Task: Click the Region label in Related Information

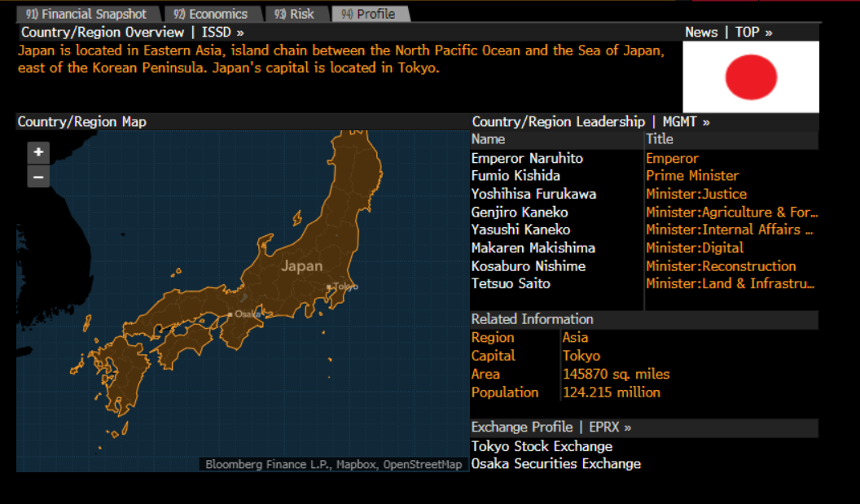Action: pos(493,338)
